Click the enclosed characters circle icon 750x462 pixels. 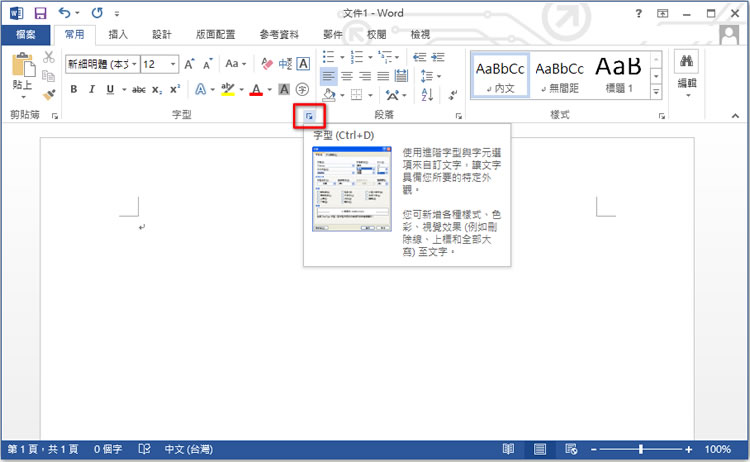[x=302, y=89]
